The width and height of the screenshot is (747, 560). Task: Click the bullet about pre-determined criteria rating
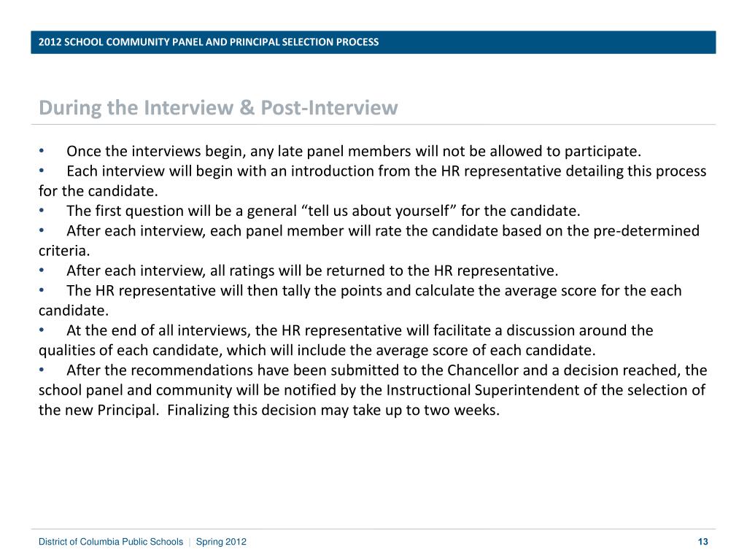point(382,231)
